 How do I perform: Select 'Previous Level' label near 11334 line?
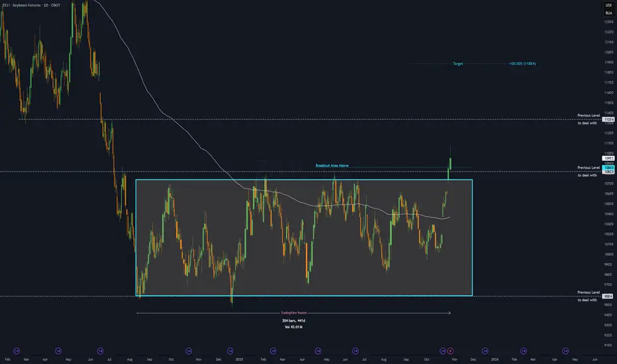tap(589, 115)
